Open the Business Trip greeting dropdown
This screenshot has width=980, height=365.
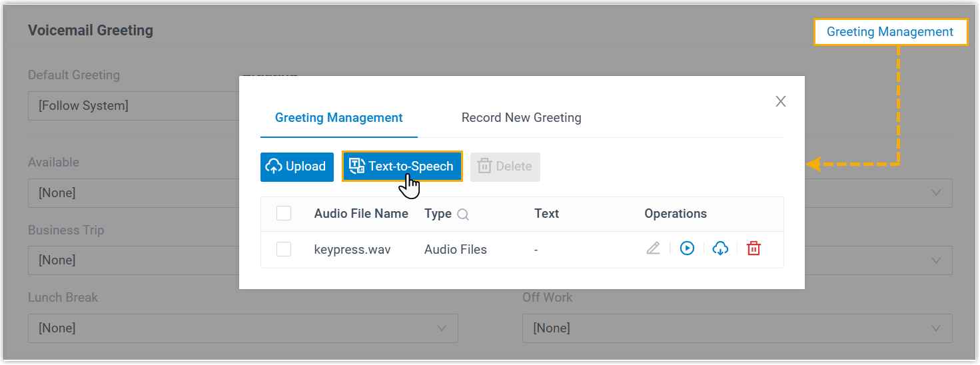pyautogui.click(x=133, y=260)
